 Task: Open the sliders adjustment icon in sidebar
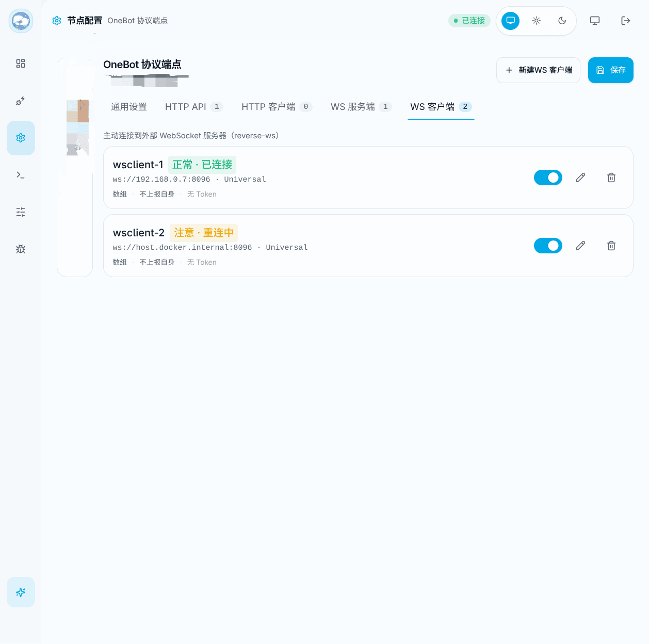tap(21, 212)
